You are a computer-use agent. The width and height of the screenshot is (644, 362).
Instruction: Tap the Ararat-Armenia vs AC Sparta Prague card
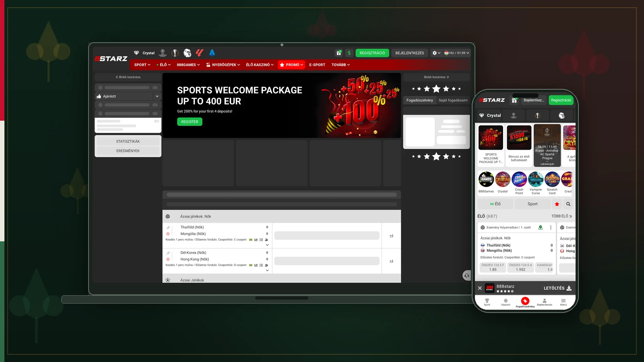547,146
